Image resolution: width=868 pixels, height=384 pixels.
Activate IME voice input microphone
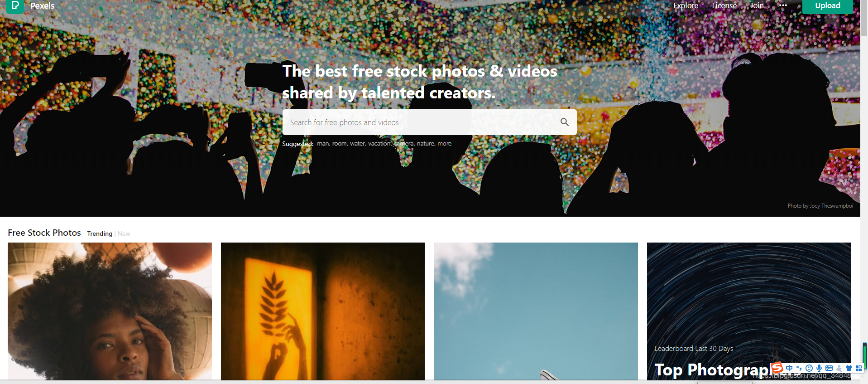pos(819,368)
